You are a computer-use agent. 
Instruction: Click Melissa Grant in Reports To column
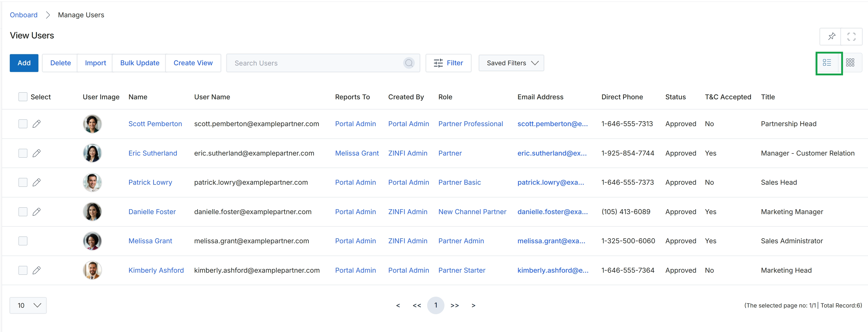click(357, 153)
